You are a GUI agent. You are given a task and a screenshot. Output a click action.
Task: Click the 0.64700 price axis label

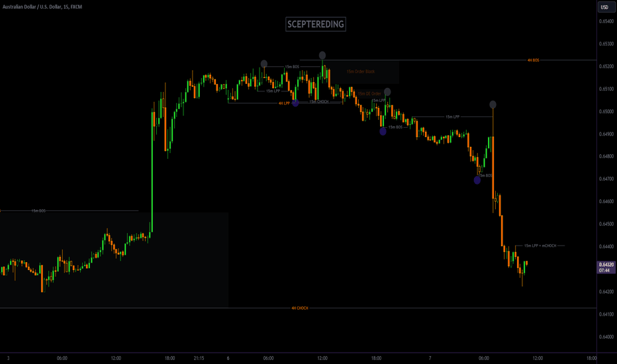pyautogui.click(x=606, y=179)
